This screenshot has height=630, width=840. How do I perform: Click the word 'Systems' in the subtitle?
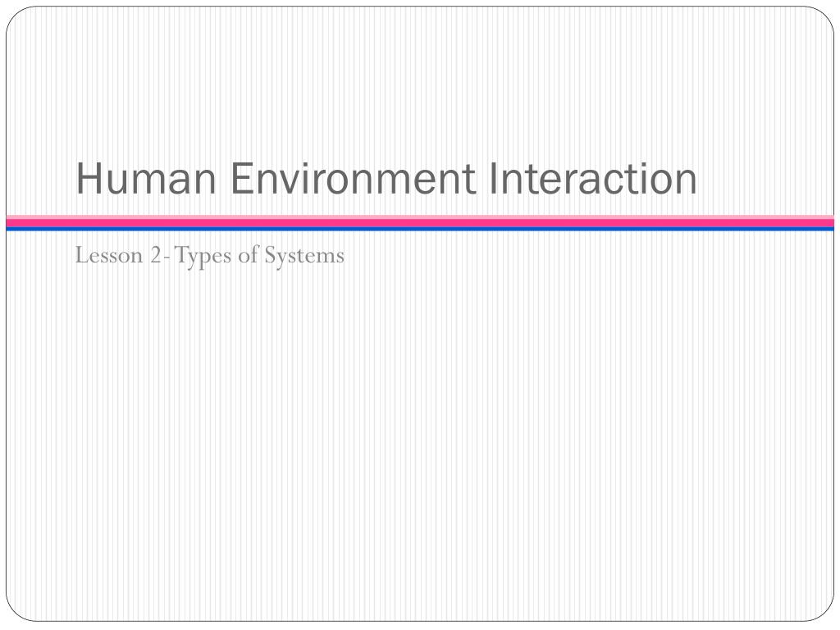click(304, 257)
